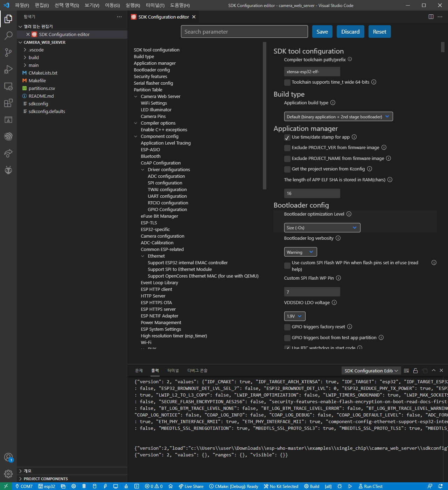This screenshot has width=448, height=490.
Task: Open the 파일(F) menu
Action: pos(22,5)
